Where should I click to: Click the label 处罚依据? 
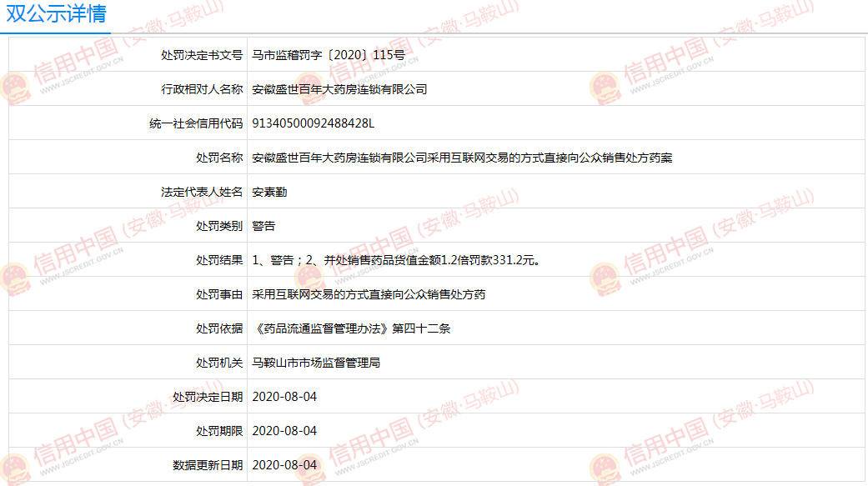pos(219,328)
